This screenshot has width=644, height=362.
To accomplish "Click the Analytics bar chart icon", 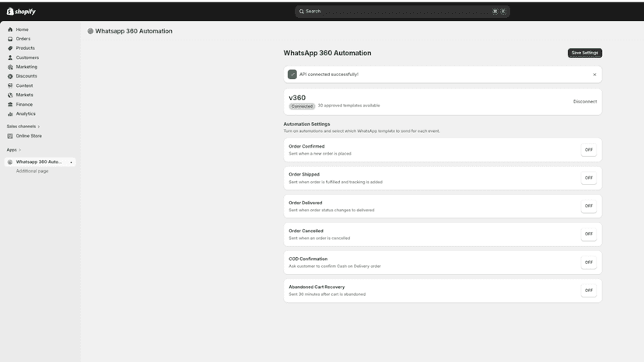I will click(x=10, y=113).
